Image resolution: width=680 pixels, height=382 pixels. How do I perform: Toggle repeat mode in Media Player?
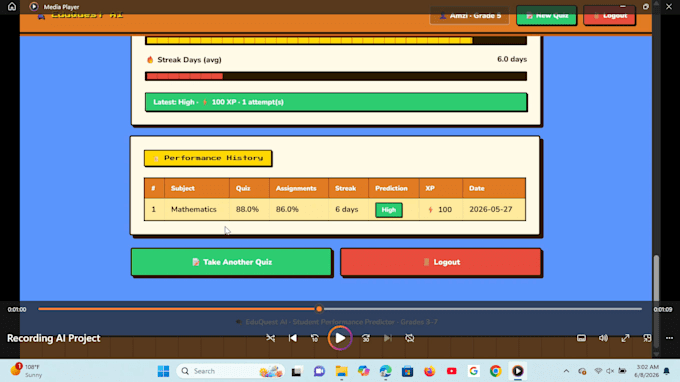tap(410, 338)
